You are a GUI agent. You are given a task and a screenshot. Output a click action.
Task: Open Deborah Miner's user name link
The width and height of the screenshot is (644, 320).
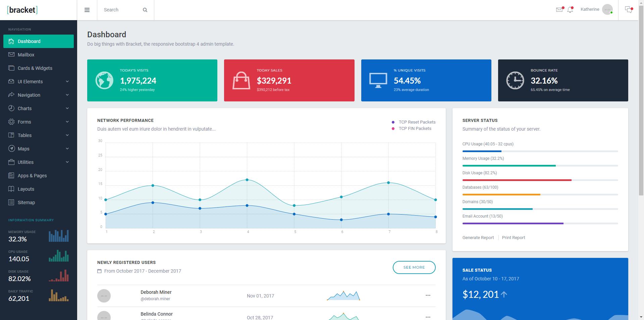[x=156, y=292]
